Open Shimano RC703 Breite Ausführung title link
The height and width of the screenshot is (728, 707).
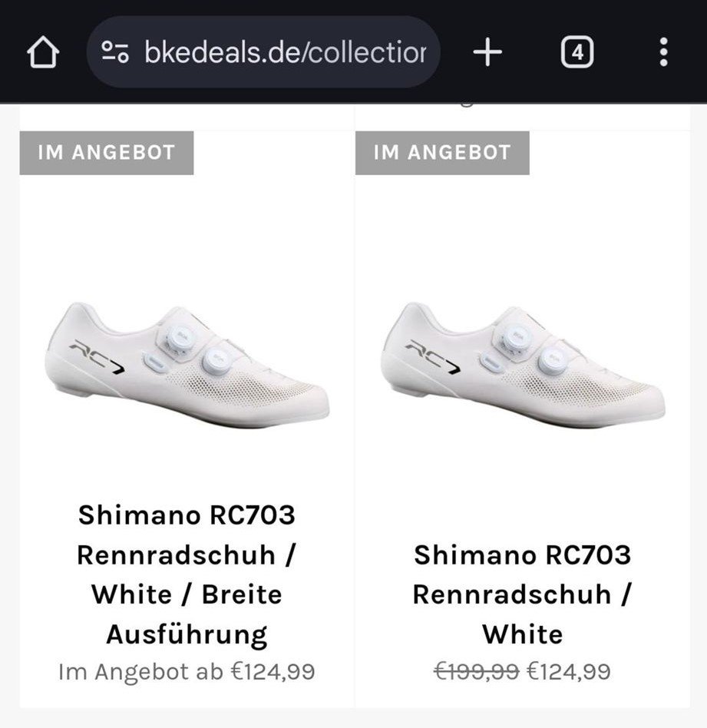coord(187,574)
